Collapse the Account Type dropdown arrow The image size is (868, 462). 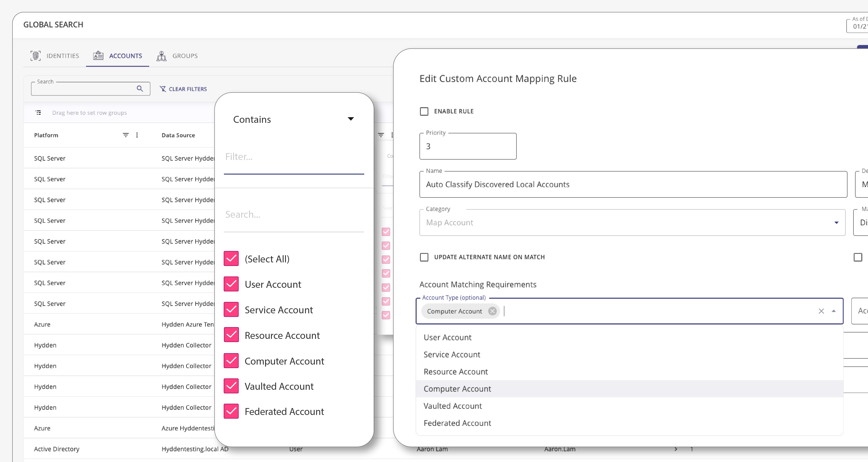pos(834,311)
